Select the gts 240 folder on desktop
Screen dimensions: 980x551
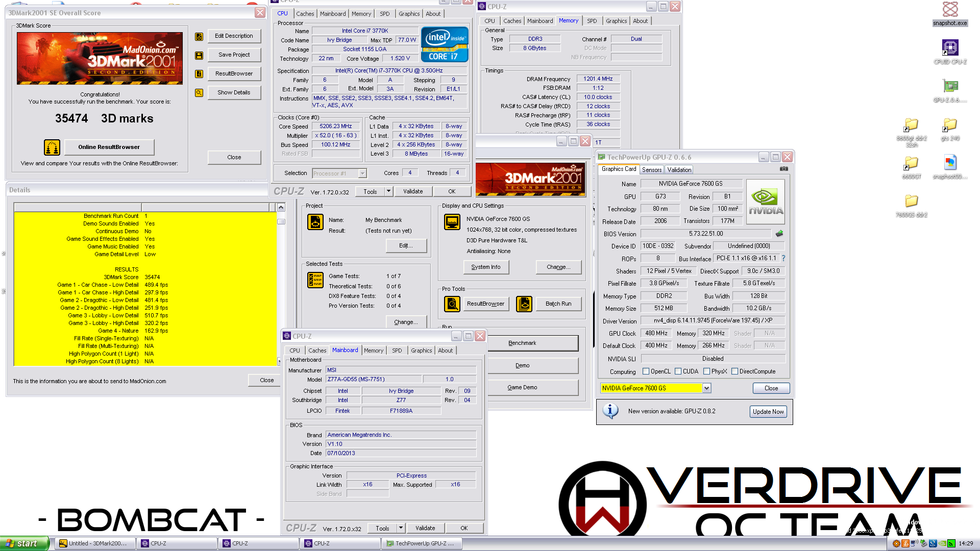[950, 129]
